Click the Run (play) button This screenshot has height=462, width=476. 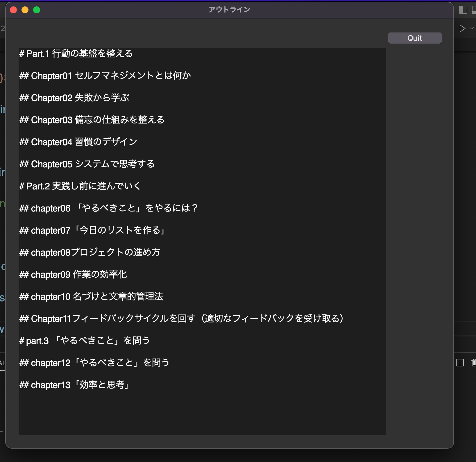tap(462, 28)
